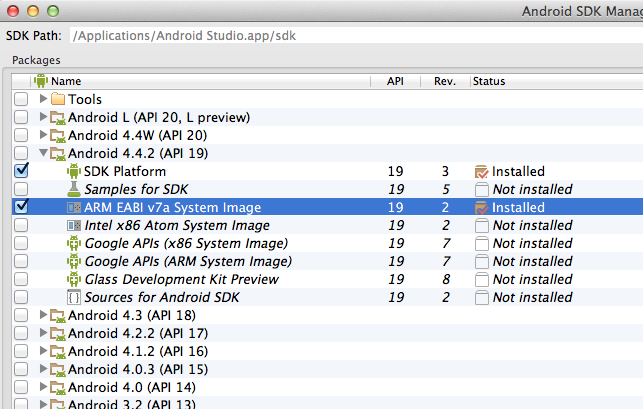
Task: Click the Glass Development Kit Preview icon
Action: (x=74, y=279)
